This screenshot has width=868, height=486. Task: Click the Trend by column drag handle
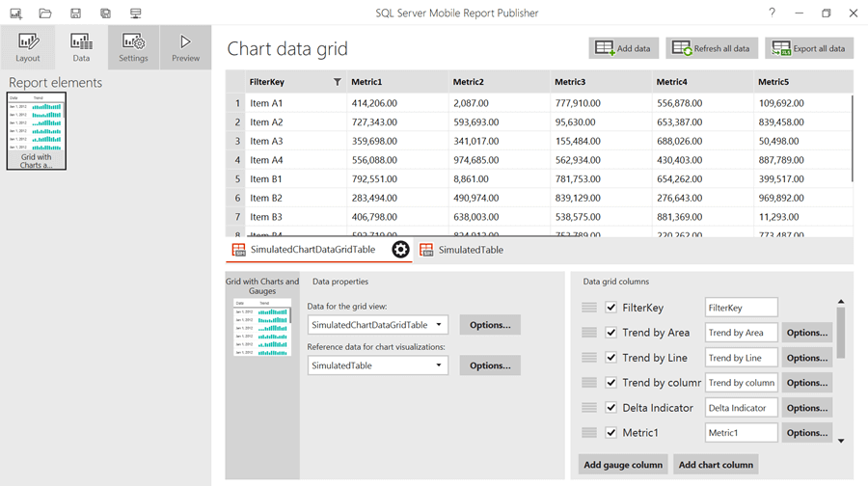[x=589, y=383]
